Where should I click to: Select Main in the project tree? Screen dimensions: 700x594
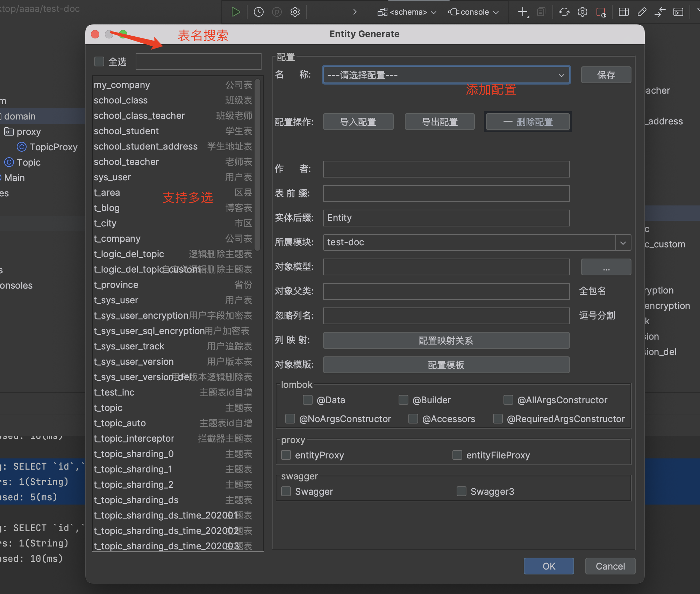[x=14, y=178]
